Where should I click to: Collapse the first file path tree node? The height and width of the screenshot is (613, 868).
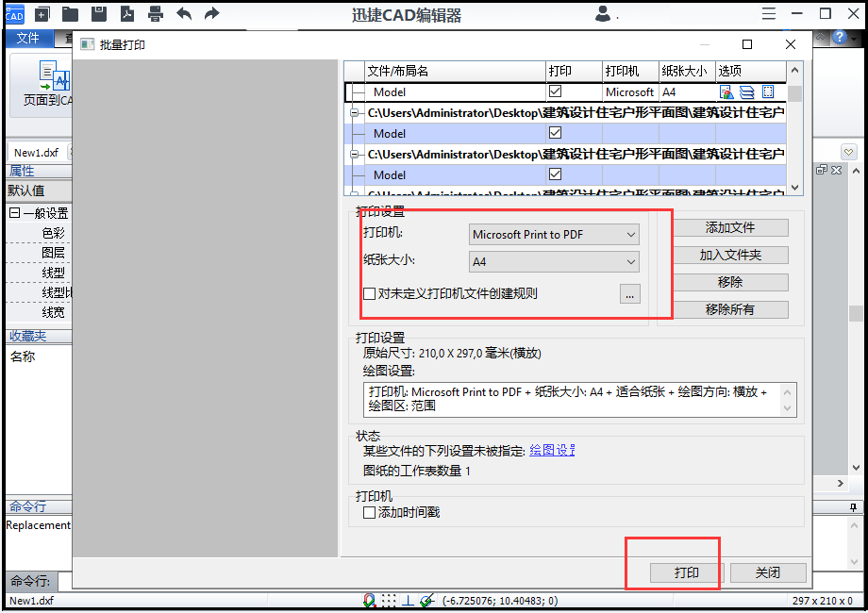(355, 113)
